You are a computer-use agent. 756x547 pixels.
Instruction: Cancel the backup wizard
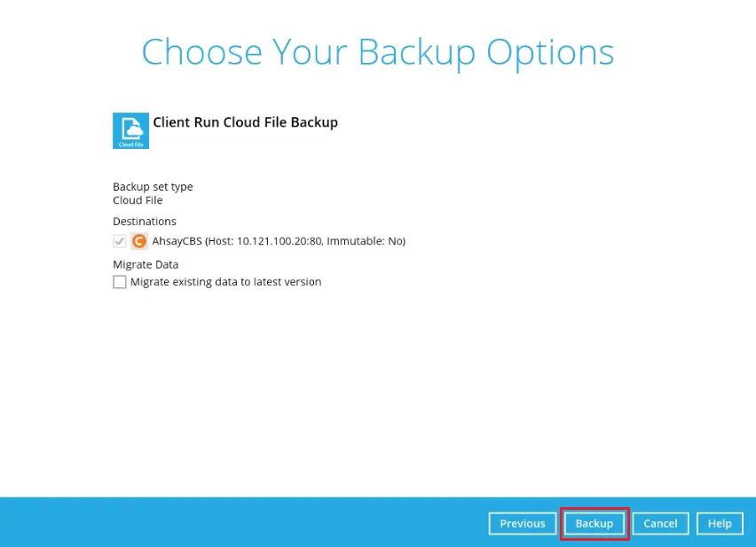[660, 523]
